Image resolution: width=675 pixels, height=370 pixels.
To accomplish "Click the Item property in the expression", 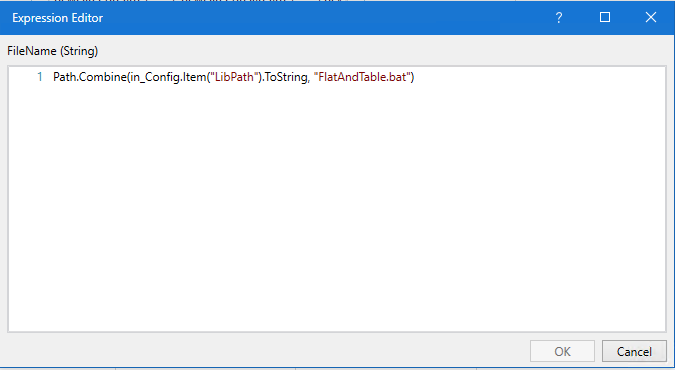I will click(x=195, y=77).
